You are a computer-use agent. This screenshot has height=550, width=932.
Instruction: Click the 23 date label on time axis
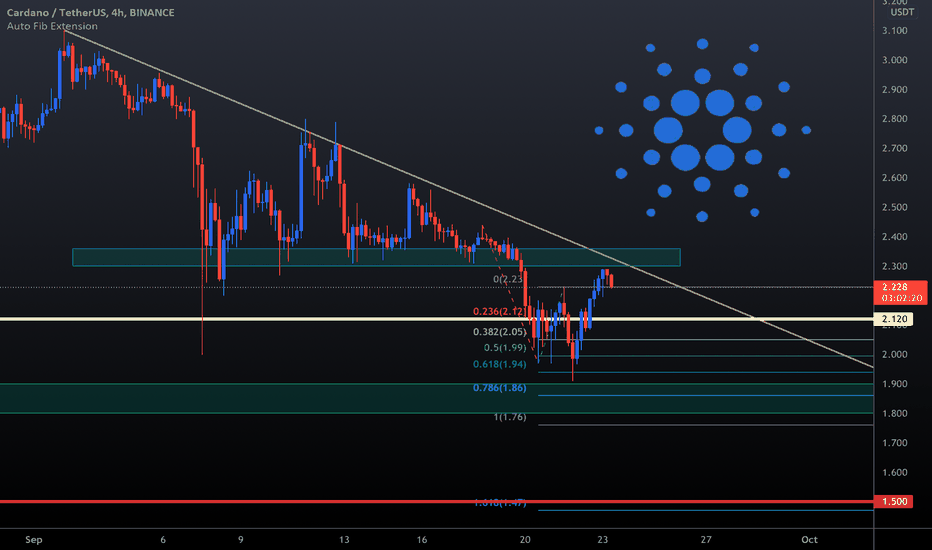tap(603, 540)
